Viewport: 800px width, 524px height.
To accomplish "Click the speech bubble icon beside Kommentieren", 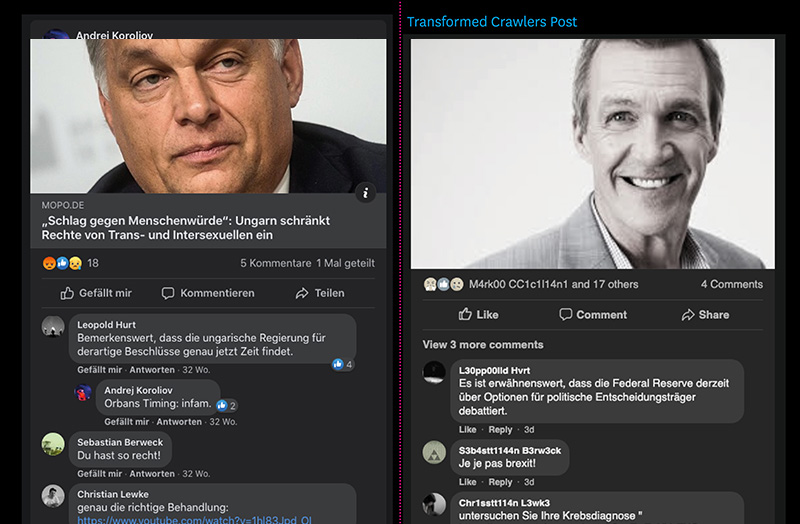I will (168, 293).
